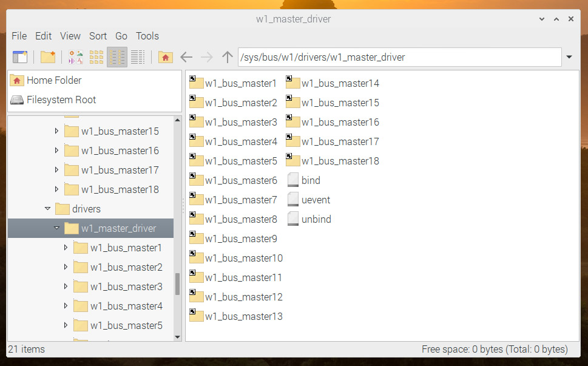The image size is (588, 366).
Task: Open the path history dropdown arrow
Action: point(569,57)
